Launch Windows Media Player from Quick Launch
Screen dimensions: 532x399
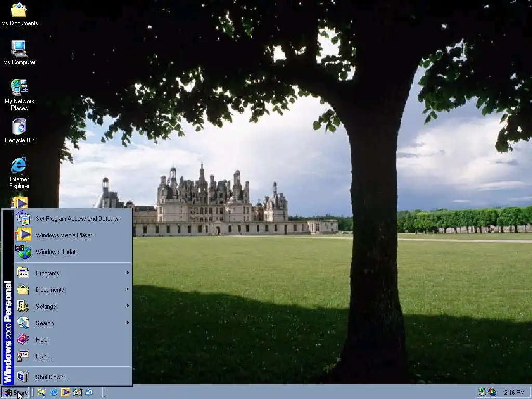65,393
